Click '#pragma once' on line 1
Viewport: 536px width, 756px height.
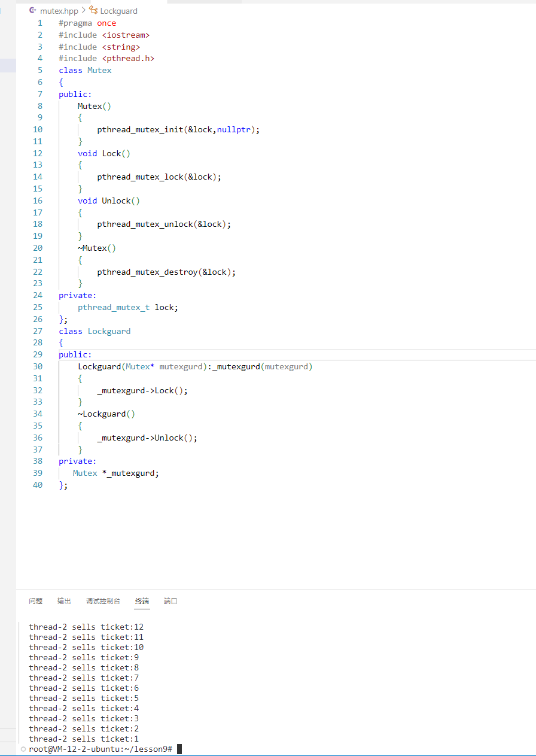tap(87, 23)
